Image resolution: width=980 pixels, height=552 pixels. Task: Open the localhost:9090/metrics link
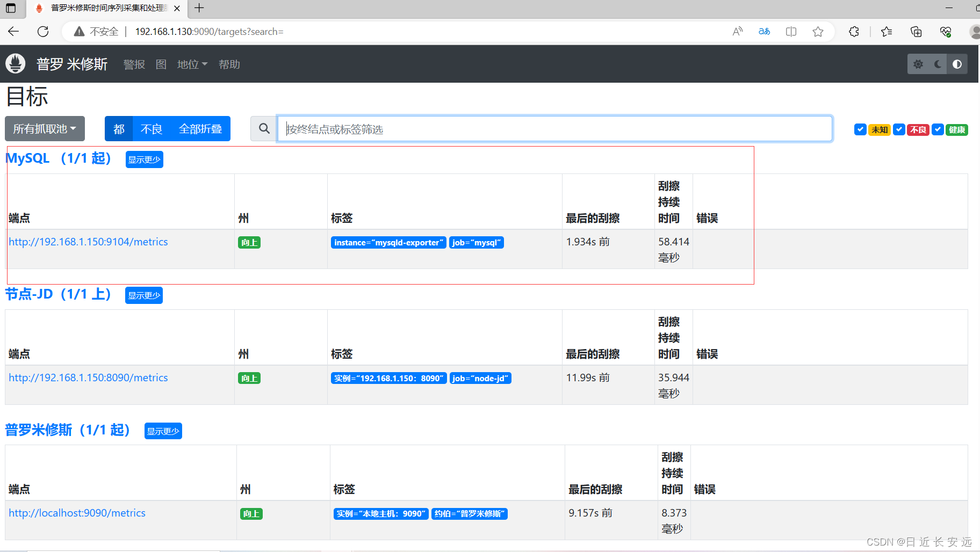click(x=77, y=513)
